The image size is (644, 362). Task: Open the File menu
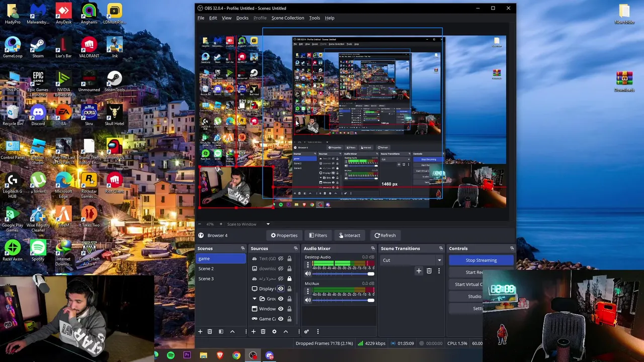(x=201, y=18)
